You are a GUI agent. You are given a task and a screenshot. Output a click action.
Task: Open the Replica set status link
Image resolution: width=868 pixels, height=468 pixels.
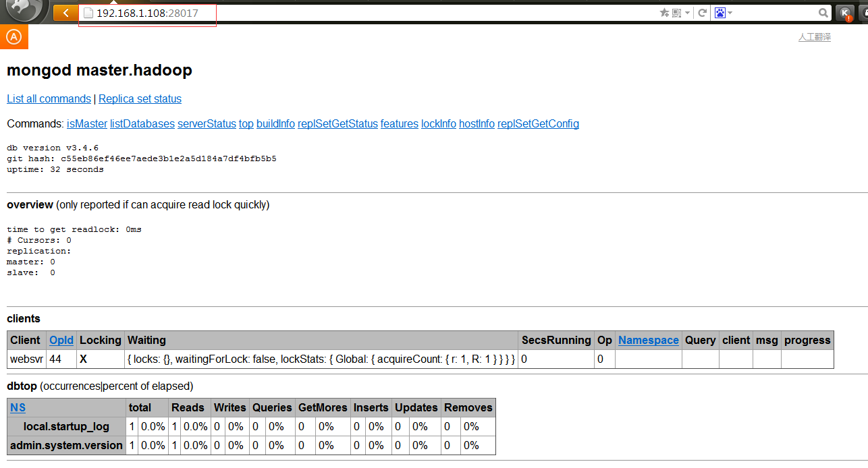(x=140, y=98)
